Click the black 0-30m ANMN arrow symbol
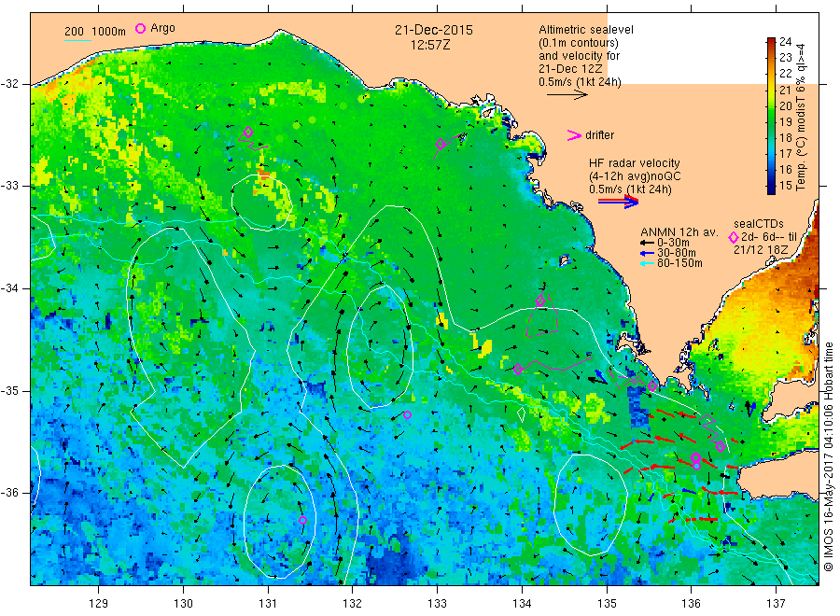 (647, 244)
